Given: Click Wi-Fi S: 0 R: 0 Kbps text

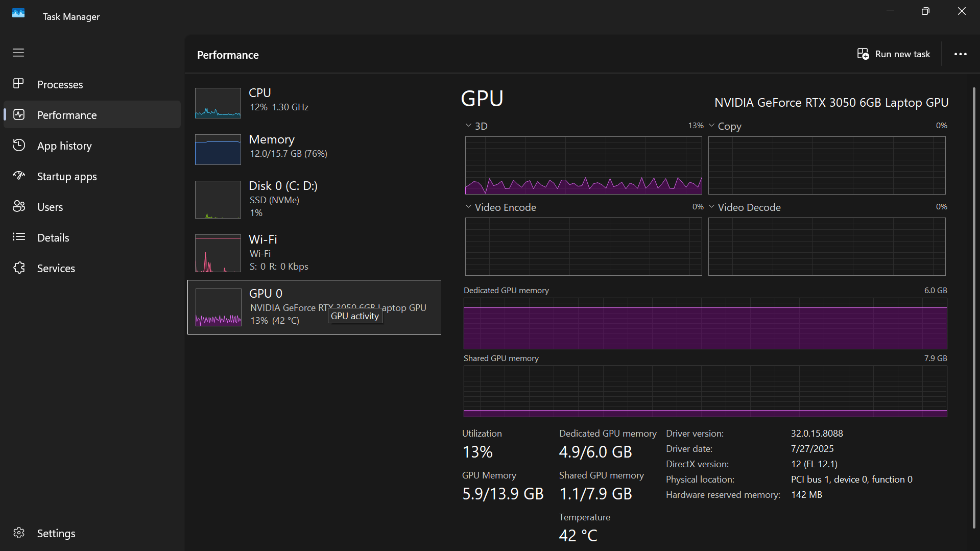Looking at the screenshot, I should point(279,267).
